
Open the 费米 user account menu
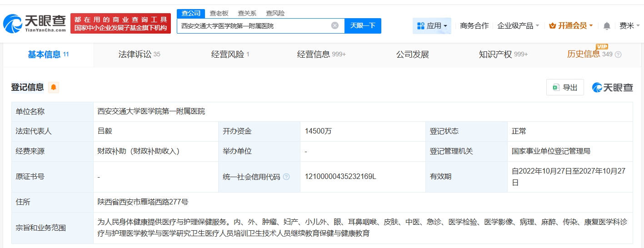coord(629,26)
